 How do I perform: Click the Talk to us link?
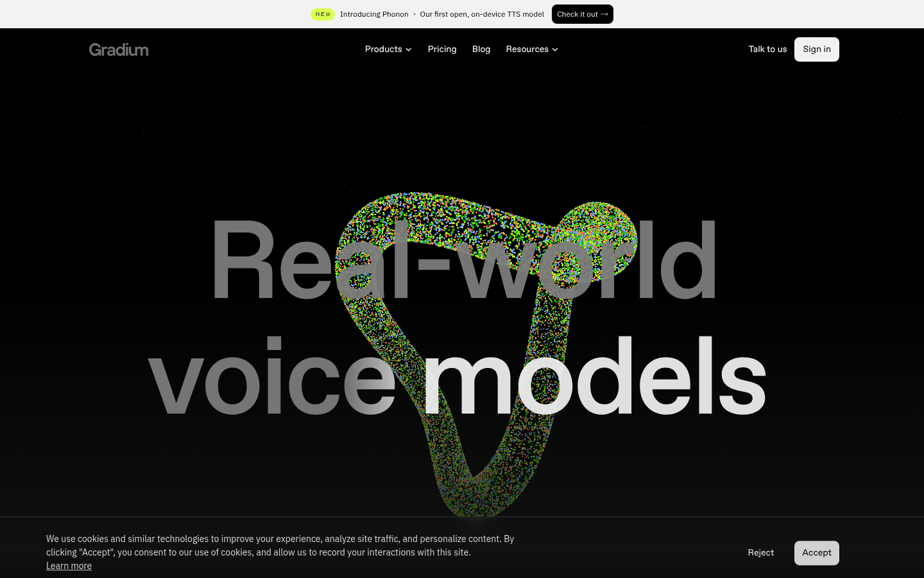click(767, 49)
